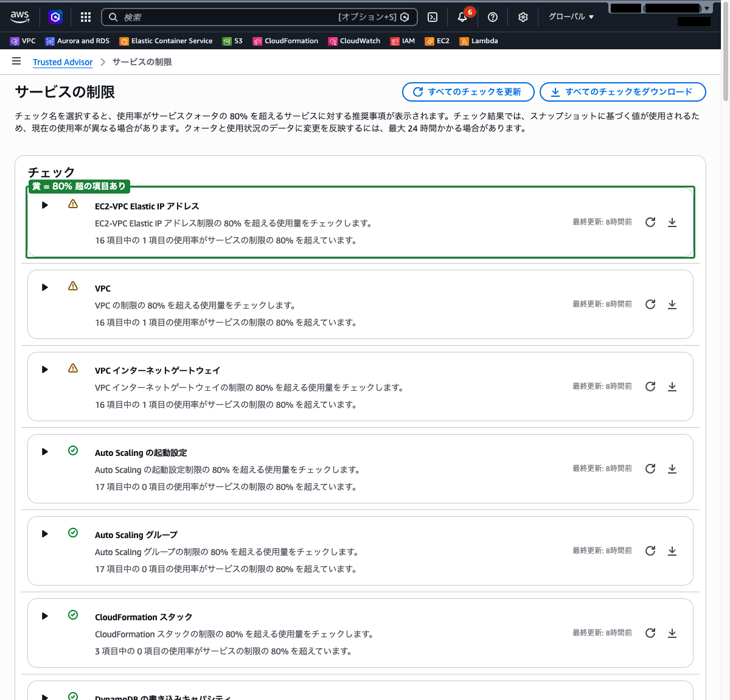Open the Amazon Q icon beside AWS logo
The height and width of the screenshot is (700, 730).
pyautogui.click(x=55, y=17)
